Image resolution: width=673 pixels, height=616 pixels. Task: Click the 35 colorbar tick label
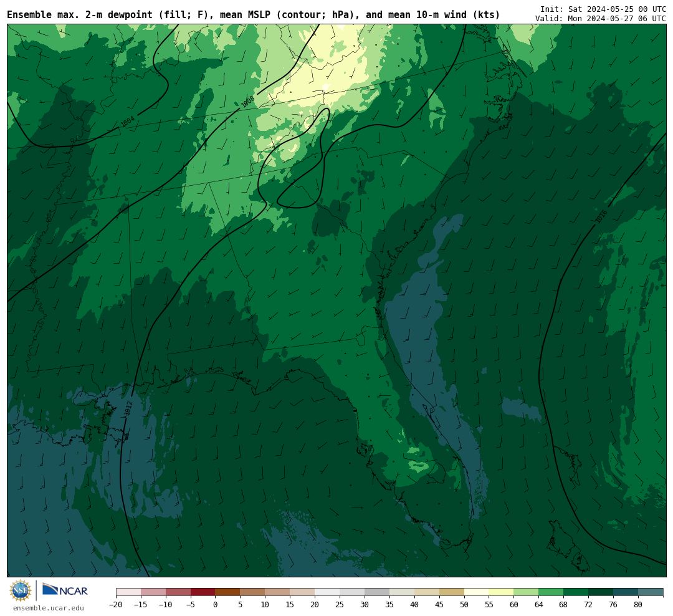click(x=389, y=605)
